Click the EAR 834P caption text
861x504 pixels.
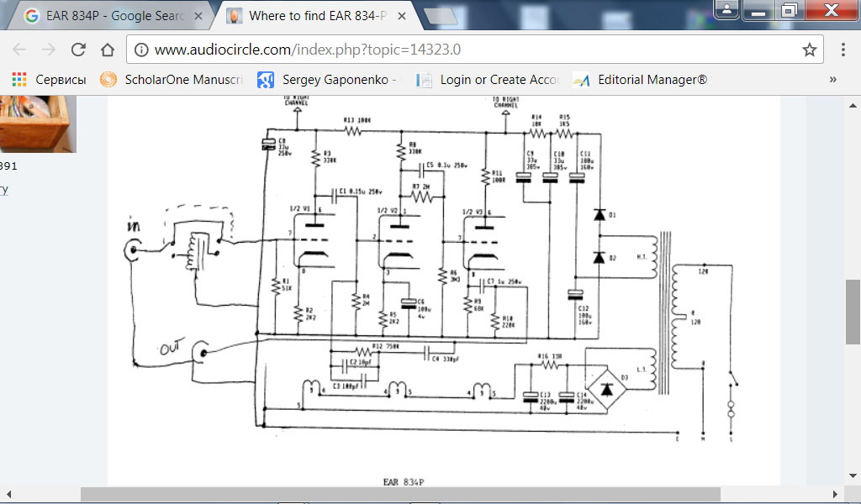(404, 482)
